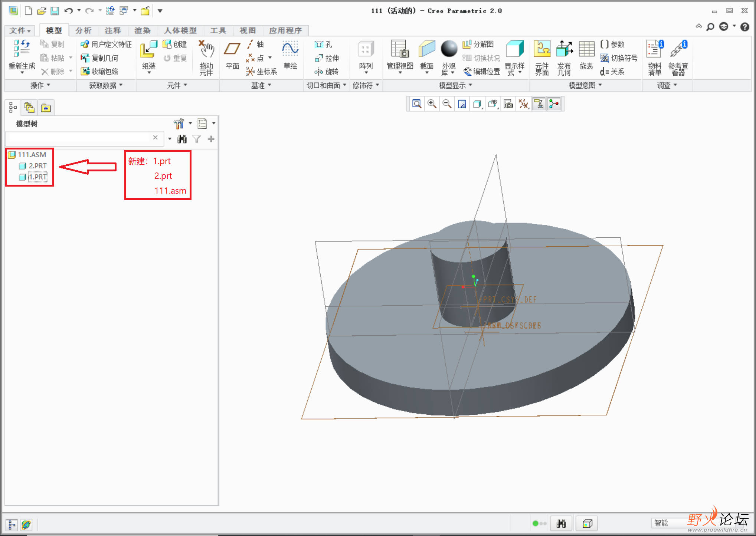Image resolution: width=756 pixels, height=536 pixels.
Task: Expand the Datum (基准) group dropdown
Action: click(261, 86)
